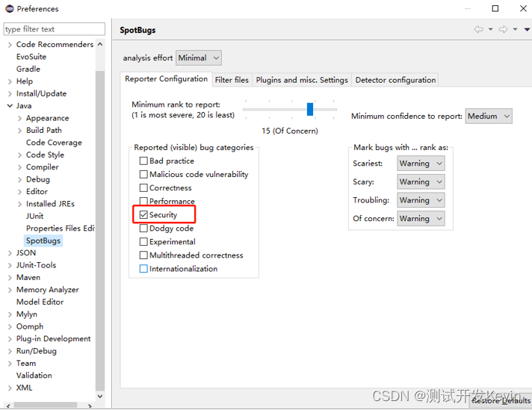532x410 pixels.
Task: Open Detector configuration tab
Action: [x=395, y=80]
